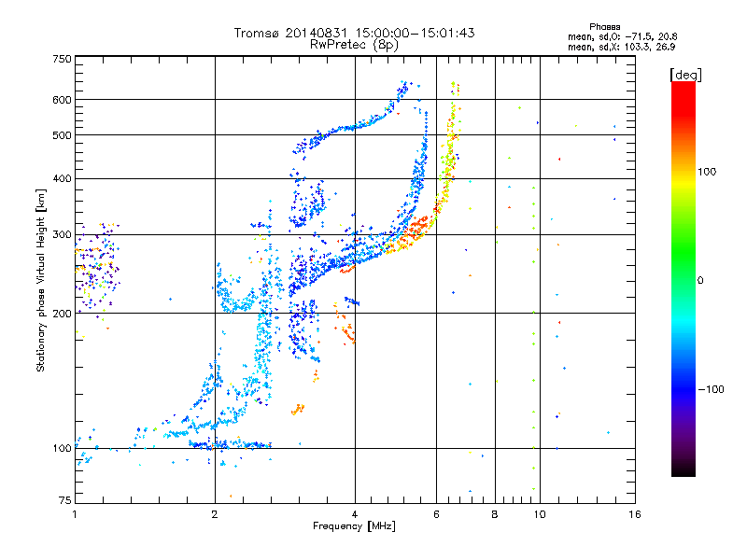Screen dimensions: 747x560
Task: Click the '8' frequency axis tick label
Action: click(495, 514)
